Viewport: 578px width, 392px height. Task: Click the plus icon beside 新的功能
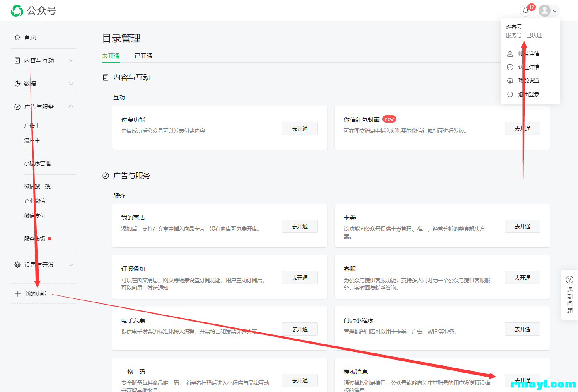(x=18, y=294)
